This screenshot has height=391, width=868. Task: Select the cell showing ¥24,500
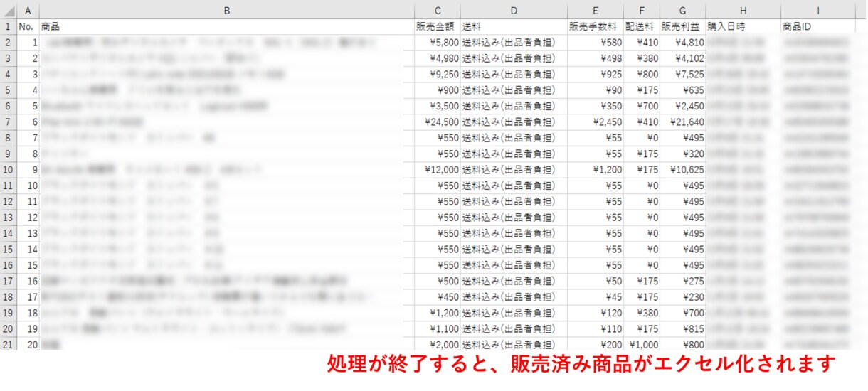[x=438, y=122]
